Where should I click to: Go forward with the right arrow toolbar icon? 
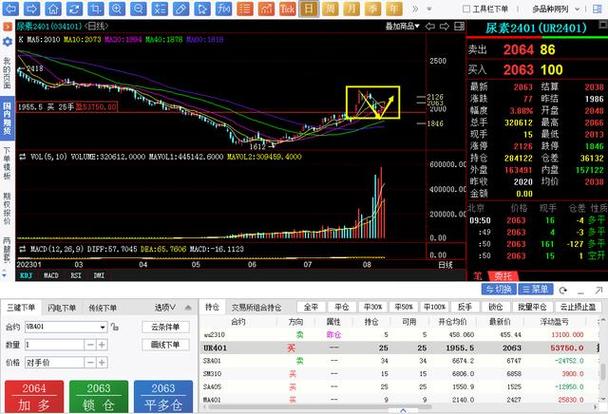32,9
